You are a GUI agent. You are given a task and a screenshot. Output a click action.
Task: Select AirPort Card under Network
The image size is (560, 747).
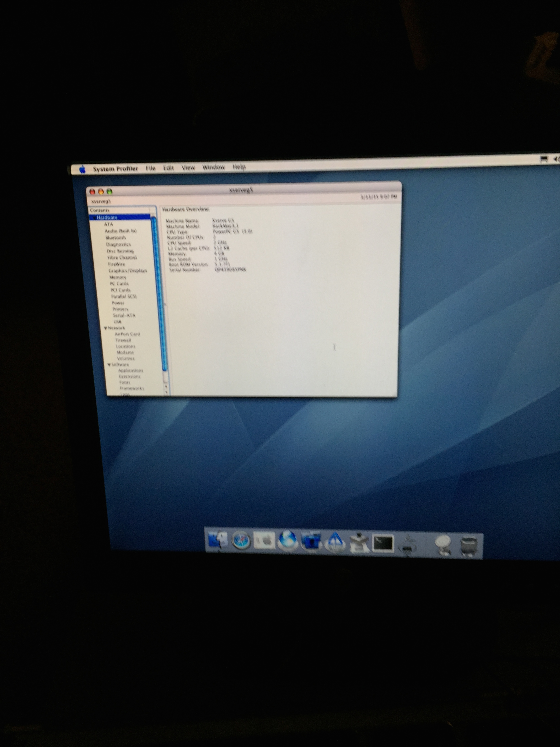127,334
